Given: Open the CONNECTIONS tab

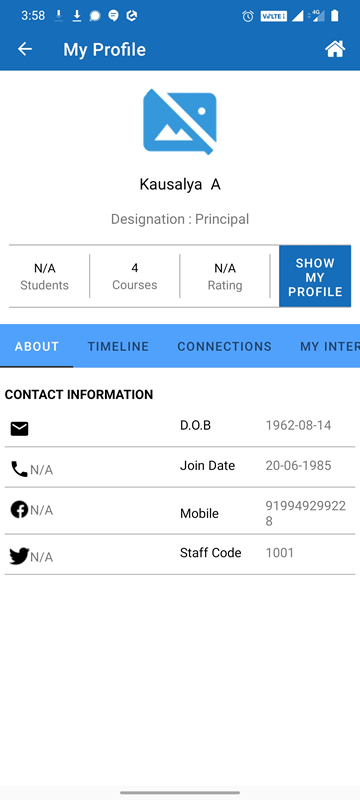Looking at the screenshot, I should point(224,346).
